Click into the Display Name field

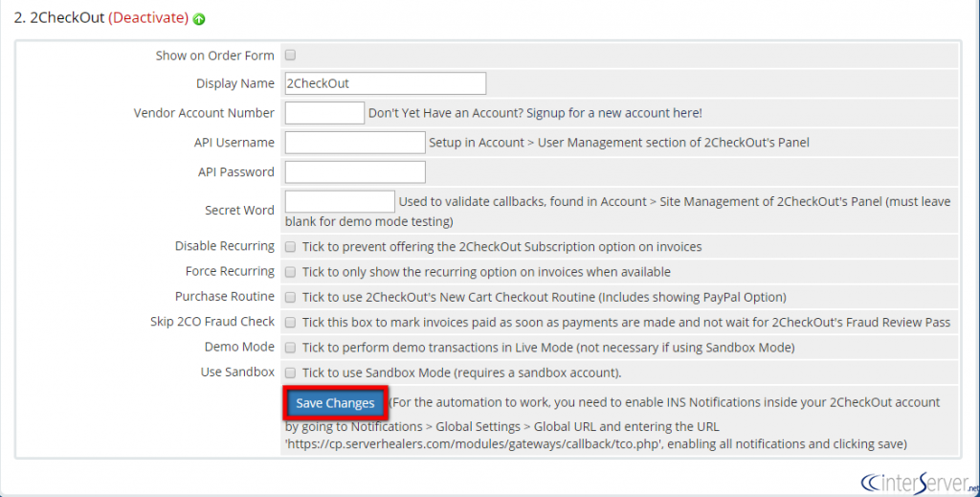[385, 83]
